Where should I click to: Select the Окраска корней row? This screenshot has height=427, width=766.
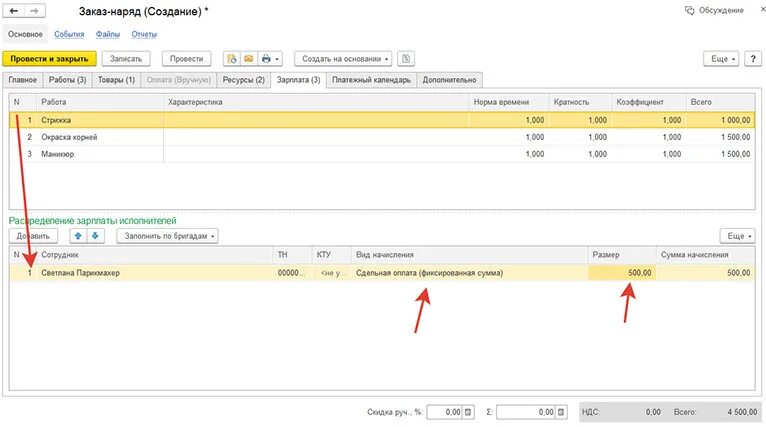tap(382, 137)
